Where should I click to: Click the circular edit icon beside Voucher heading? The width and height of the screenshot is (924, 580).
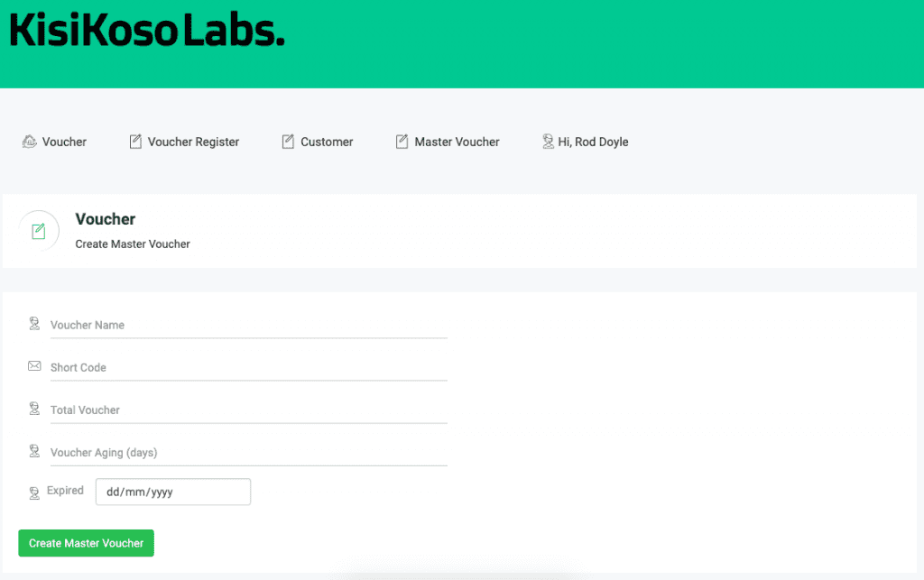pyautogui.click(x=39, y=231)
